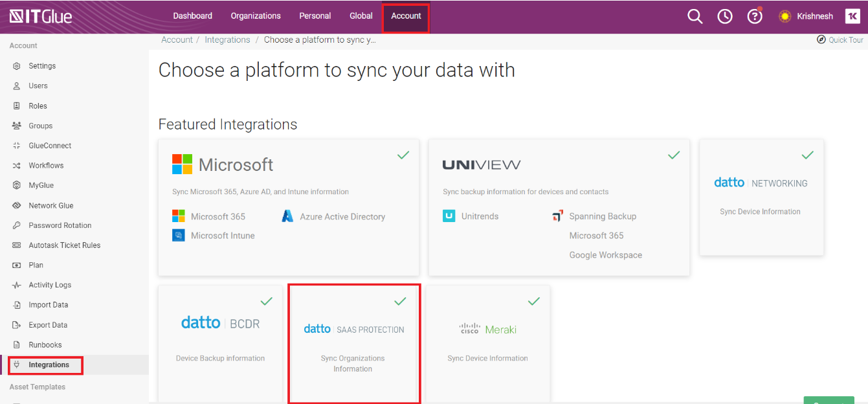Click the Workflows shuffle icon

point(17,166)
